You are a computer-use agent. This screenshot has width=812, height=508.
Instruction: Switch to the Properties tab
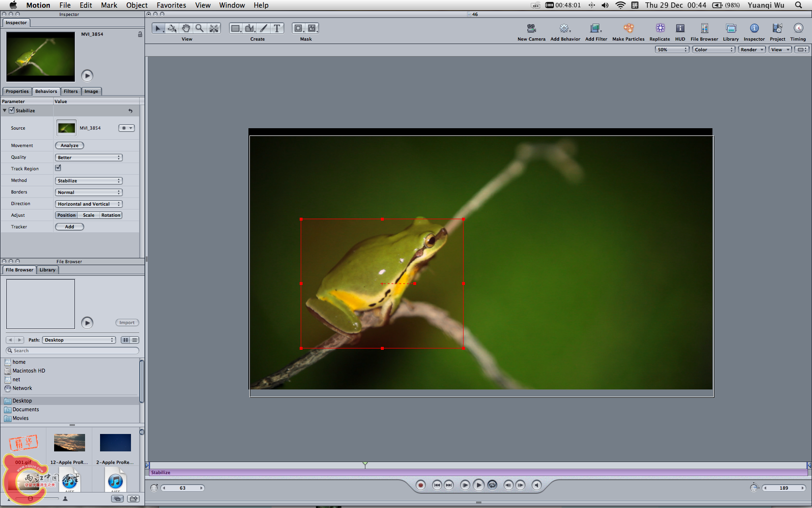17,91
